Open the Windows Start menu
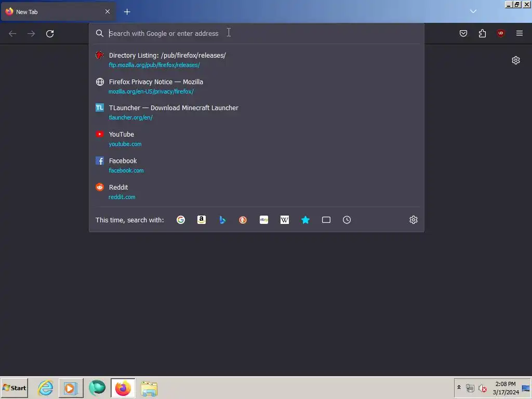The width and height of the screenshot is (532, 399). (x=14, y=388)
